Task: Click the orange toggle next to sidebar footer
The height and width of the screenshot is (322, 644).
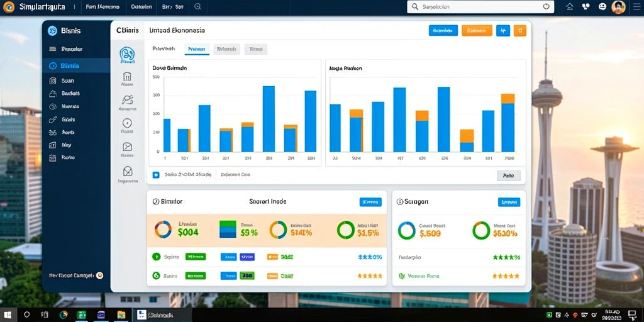Action: pos(99,275)
